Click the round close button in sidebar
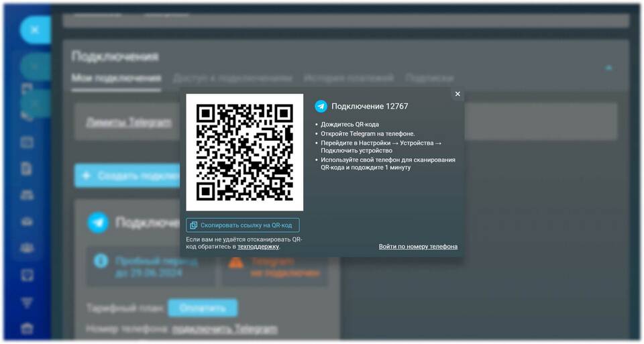Screen dimensions: 644x344 [x=35, y=30]
